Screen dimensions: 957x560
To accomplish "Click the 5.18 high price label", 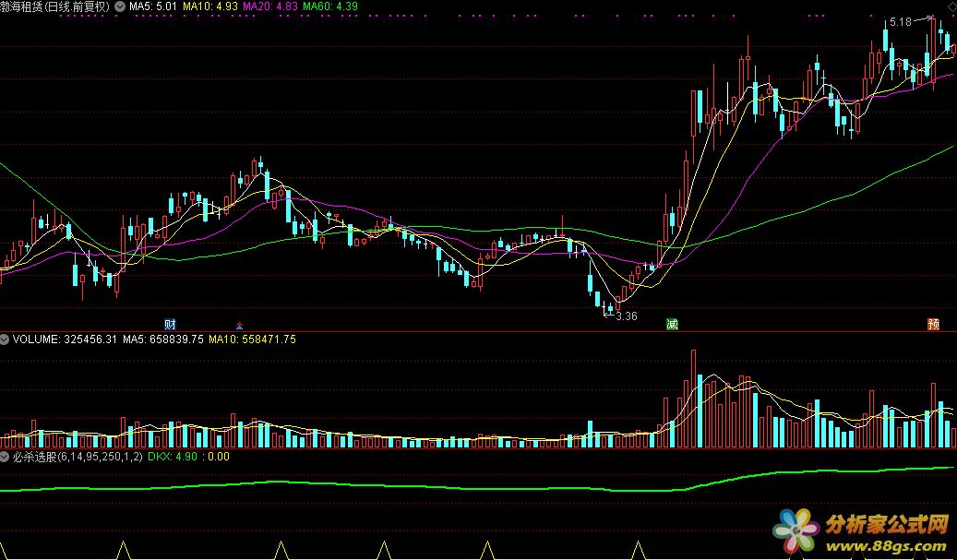I will [900, 22].
